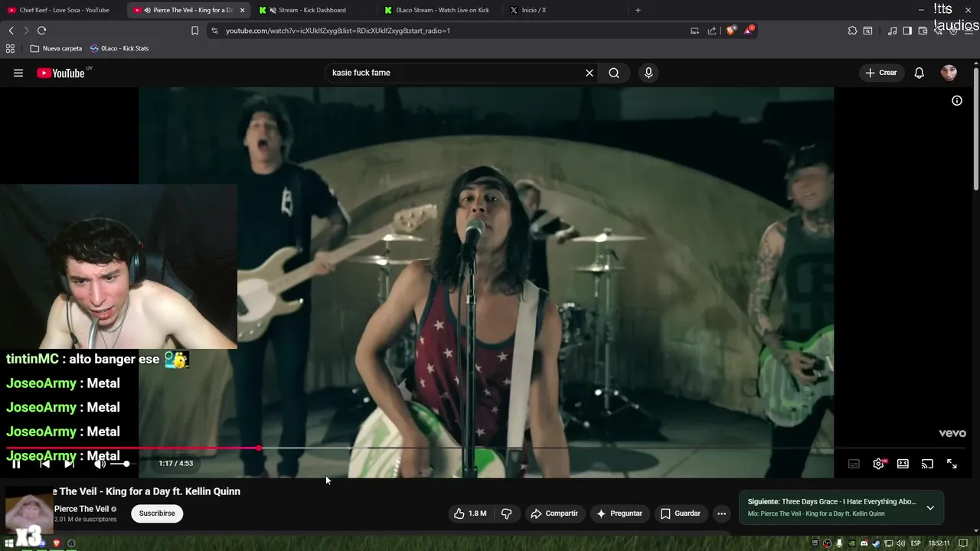Open a new browser tab

point(638,10)
